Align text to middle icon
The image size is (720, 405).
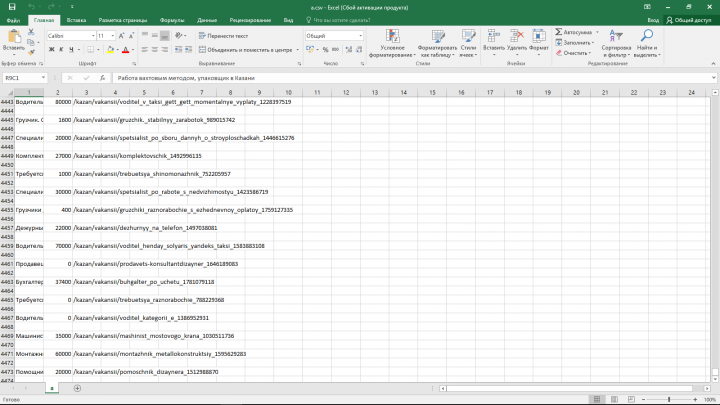[x=155, y=35]
